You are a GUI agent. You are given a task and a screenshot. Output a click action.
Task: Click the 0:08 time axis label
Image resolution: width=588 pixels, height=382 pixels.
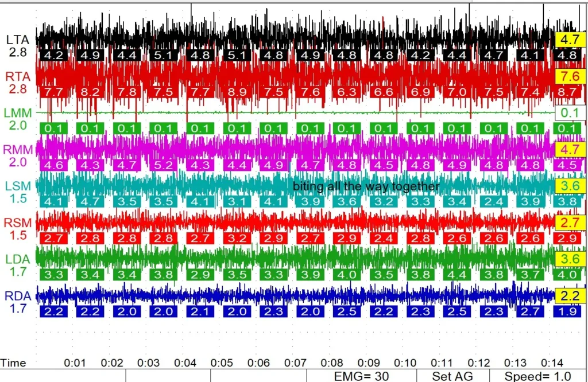tap(332, 363)
